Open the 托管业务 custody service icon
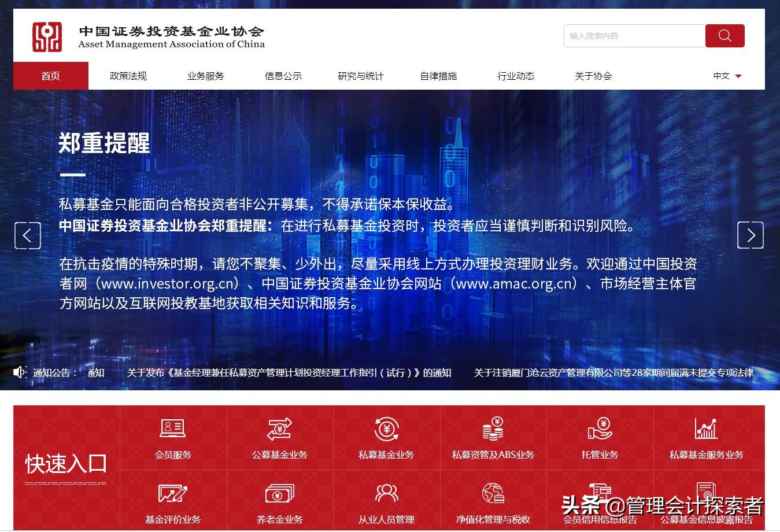Image resolution: width=780 pixels, height=532 pixels. point(600,437)
